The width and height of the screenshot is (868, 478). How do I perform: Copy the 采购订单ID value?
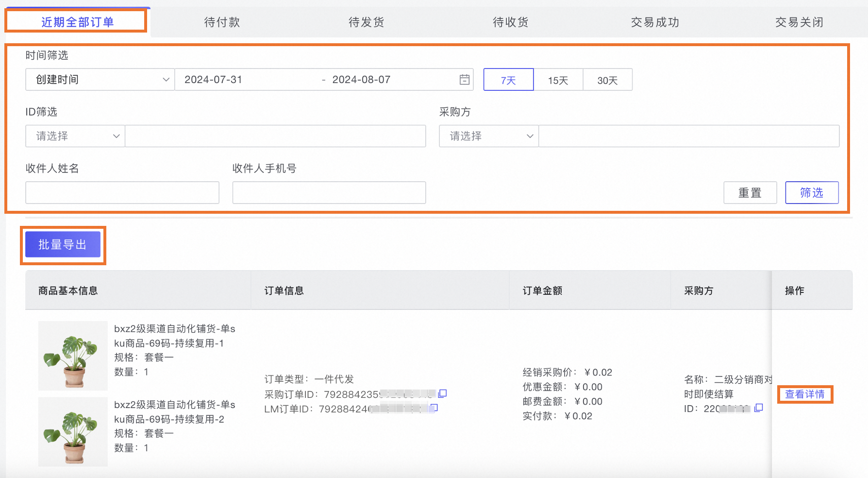pyautogui.click(x=442, y=393)
